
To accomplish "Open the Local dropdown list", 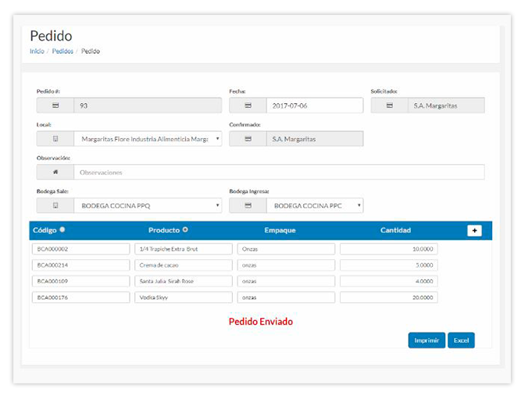I will (148, 139).
